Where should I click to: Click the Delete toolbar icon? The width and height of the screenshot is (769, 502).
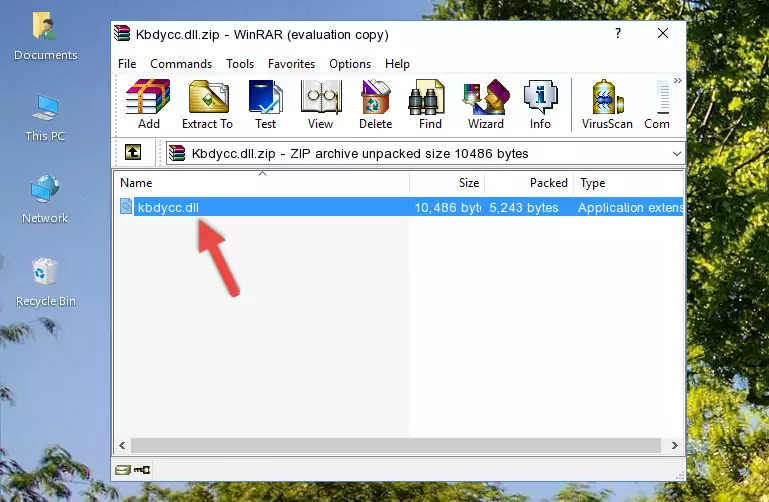pos(376,104)
